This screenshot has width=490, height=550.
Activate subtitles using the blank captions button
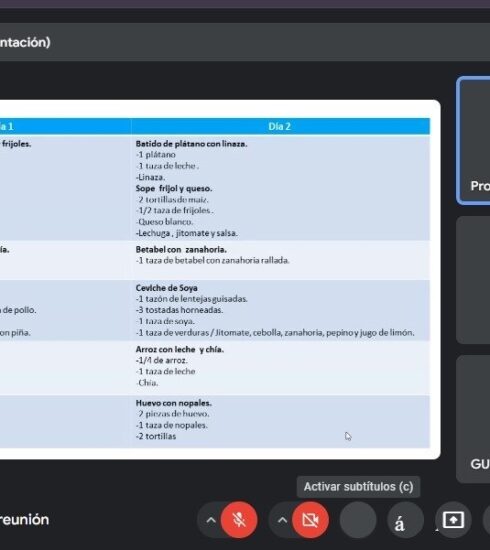[x=358, y=519]
